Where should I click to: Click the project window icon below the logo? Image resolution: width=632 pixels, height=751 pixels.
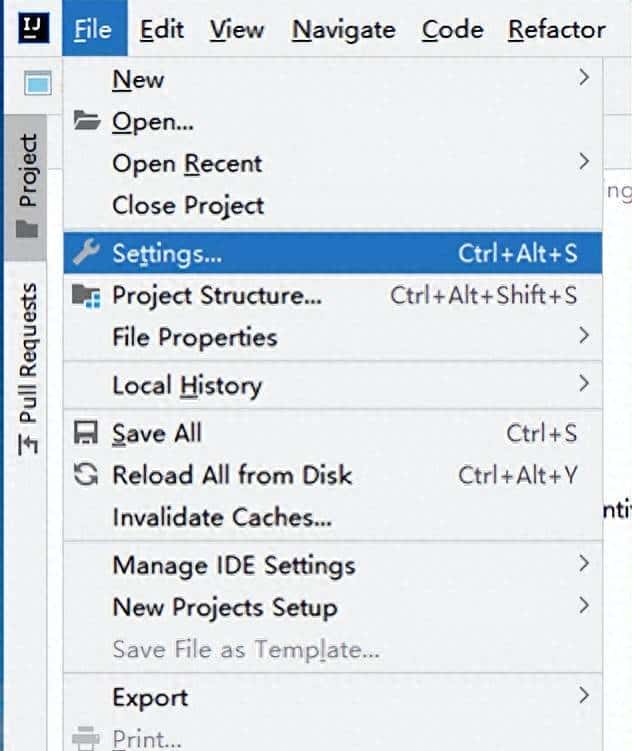37,85
